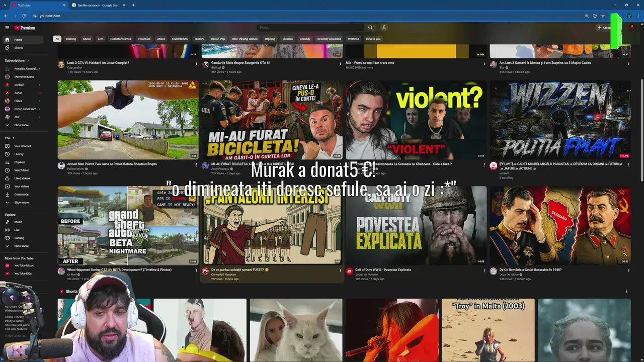Open the white cat Shorts thumbnail

click(296, 330)
